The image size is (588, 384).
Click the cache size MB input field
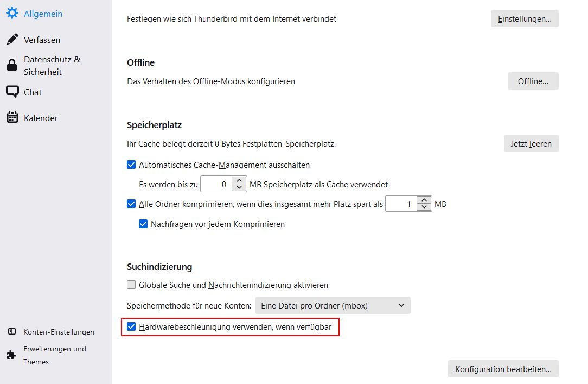pyautogui.click(x=216, y=185)
